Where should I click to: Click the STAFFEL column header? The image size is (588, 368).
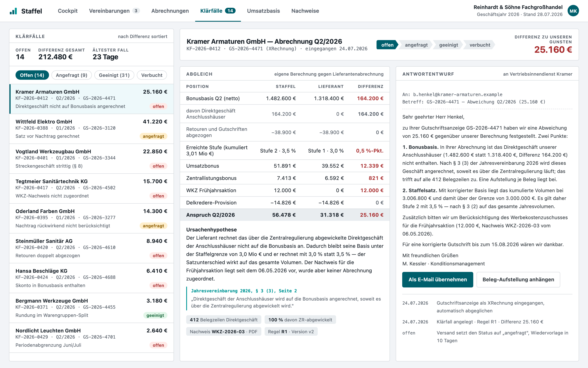285,86
